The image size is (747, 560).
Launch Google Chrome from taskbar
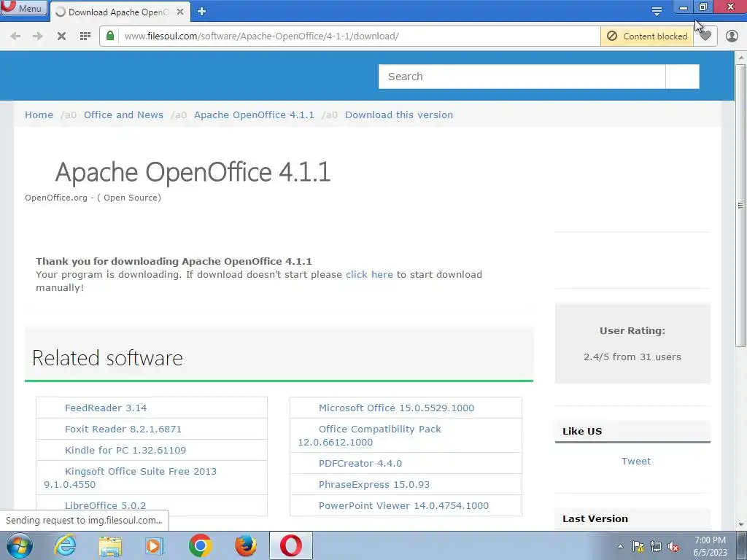pyautogui.click(x=200, y=545)
